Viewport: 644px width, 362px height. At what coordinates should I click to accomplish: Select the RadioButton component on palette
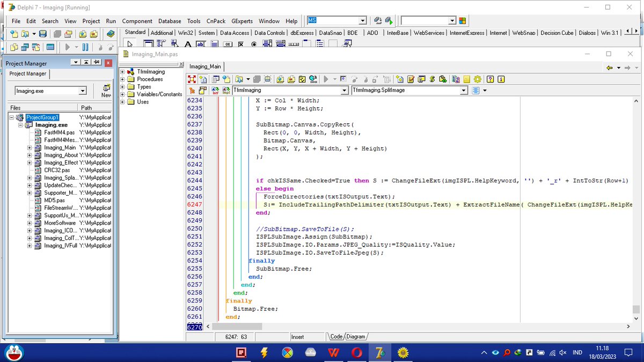254,45
